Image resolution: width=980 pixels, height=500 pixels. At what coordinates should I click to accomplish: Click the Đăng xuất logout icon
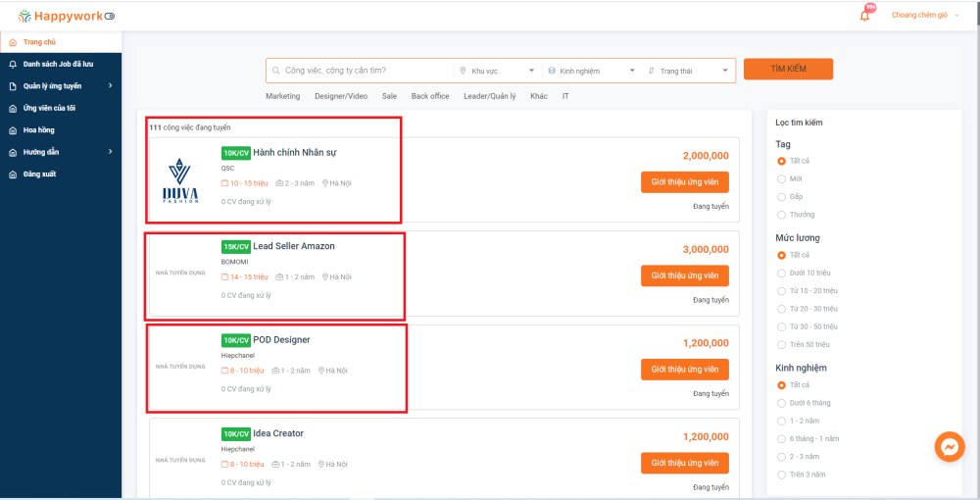point(13,174)
